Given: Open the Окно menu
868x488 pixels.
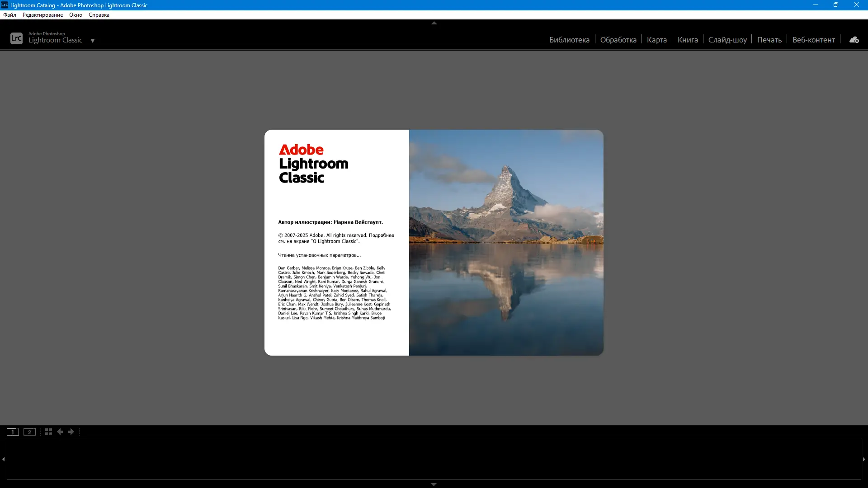Looking at the screenshot, I should click(75, 14).
